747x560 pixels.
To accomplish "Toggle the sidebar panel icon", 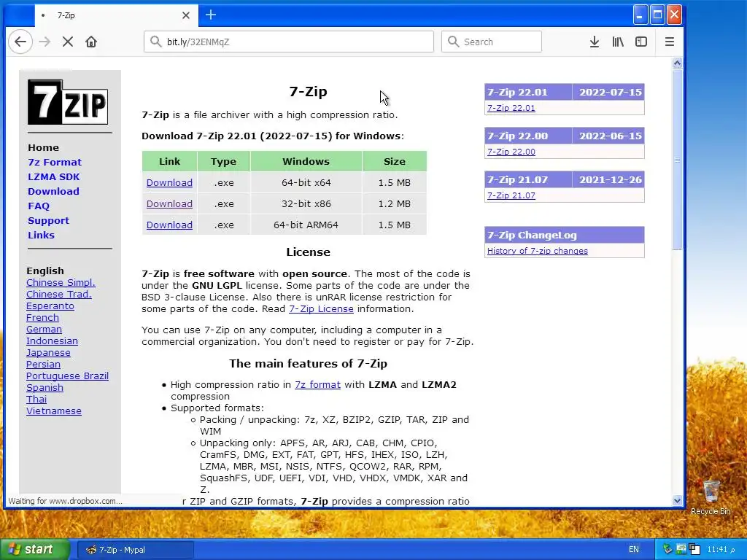I will pos(641,42).
